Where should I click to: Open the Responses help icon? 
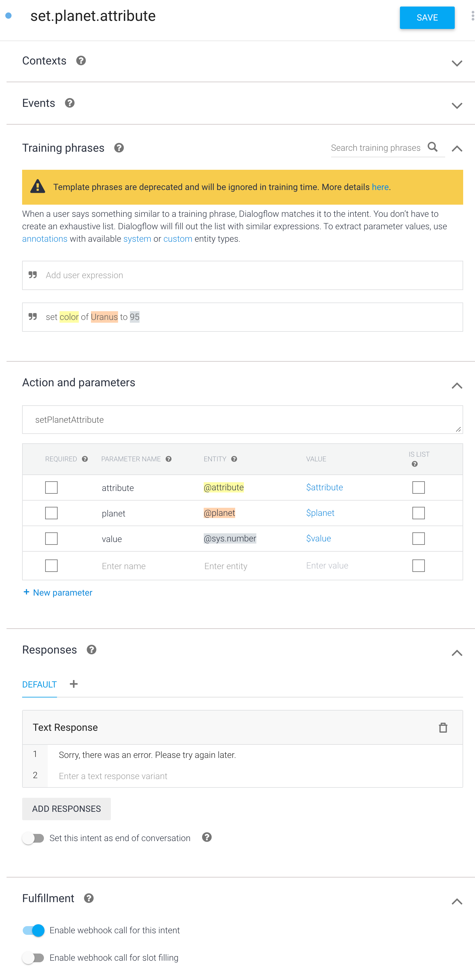(x=91, y=650)
